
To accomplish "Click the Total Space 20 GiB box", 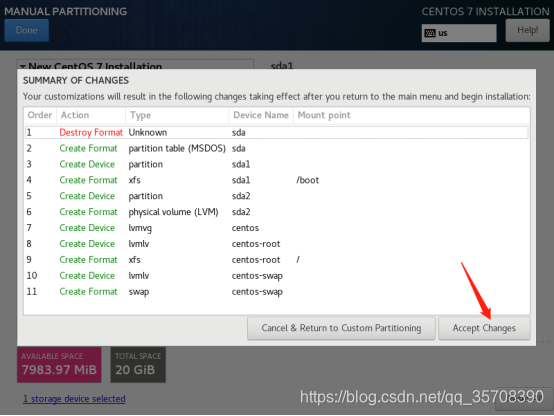I will pos(138,364).
